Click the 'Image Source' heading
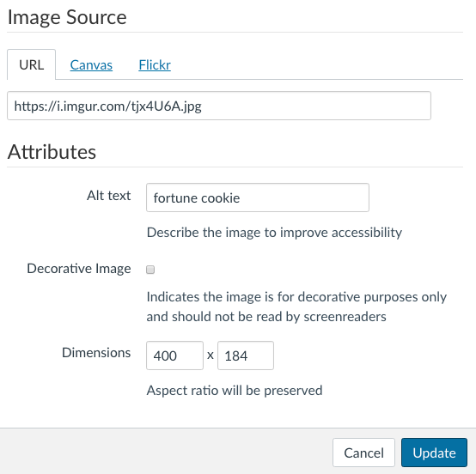 [67, 17]
